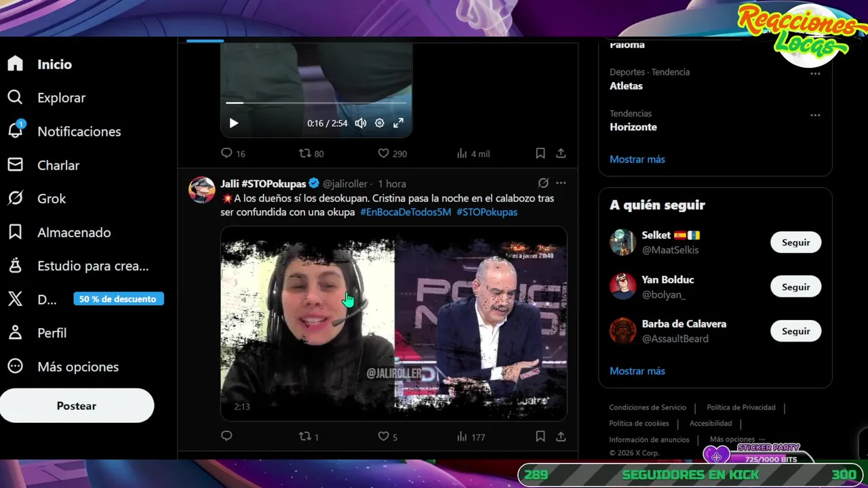Click the Postear button
This screenshot has width=868, height=488.
(77, 405)
